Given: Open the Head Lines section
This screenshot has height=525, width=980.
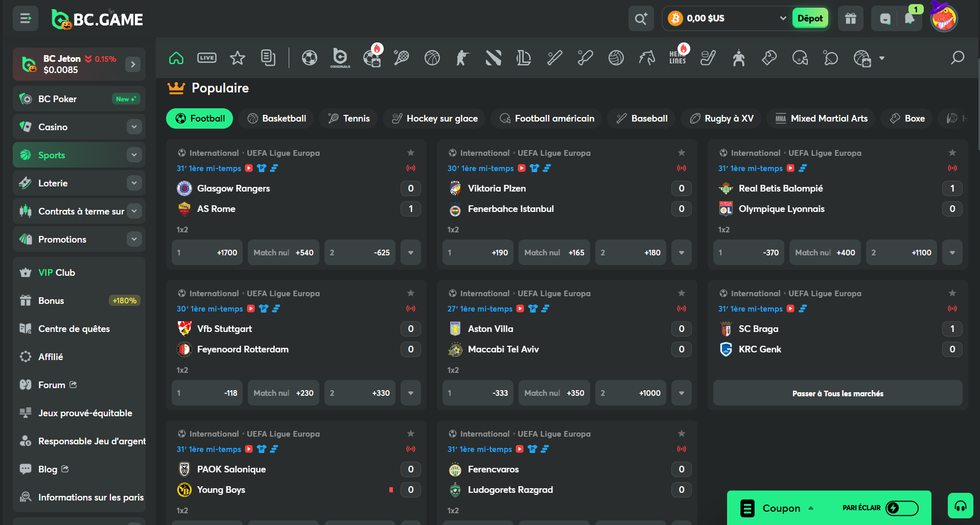Looking at the screenshot, I should 678,58.
